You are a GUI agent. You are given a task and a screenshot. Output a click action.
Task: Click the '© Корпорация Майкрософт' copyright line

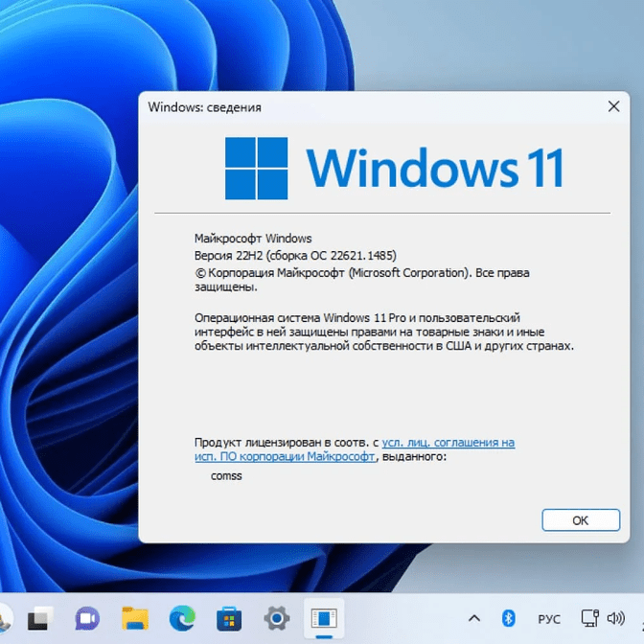point(362,280)
